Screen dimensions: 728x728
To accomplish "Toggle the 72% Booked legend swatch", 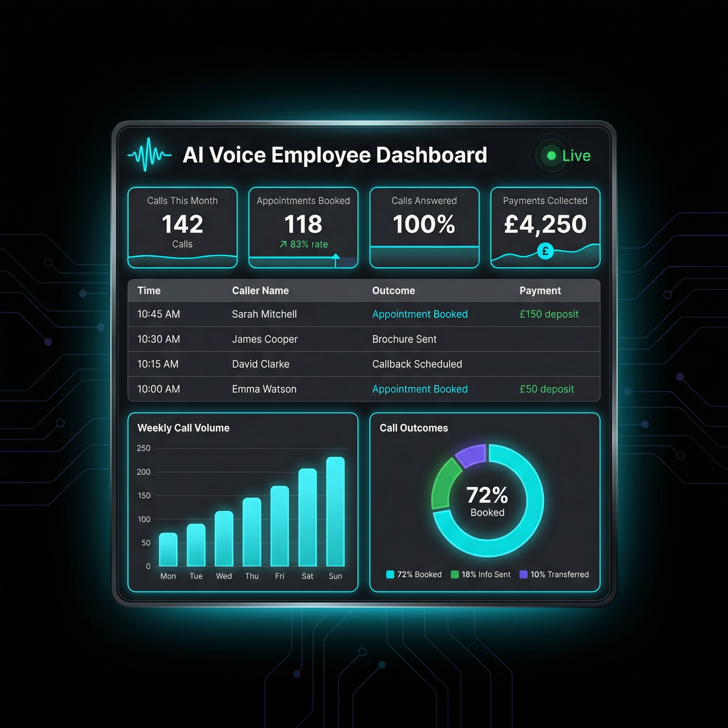I will (389, 574).
